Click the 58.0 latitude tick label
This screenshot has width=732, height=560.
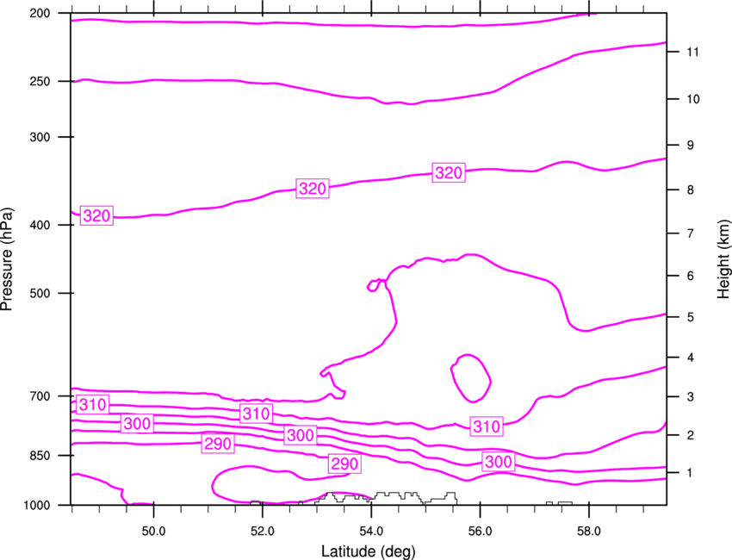[589, 532]
